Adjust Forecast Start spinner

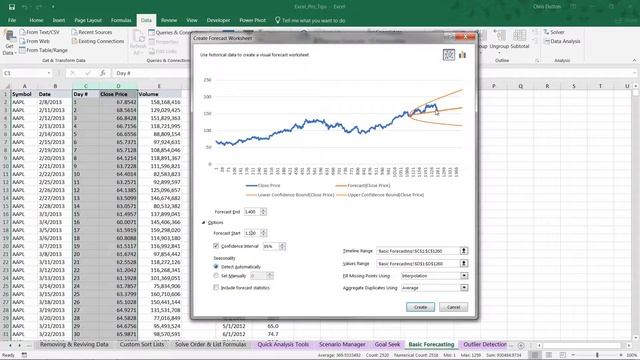(x=263, y=233)
